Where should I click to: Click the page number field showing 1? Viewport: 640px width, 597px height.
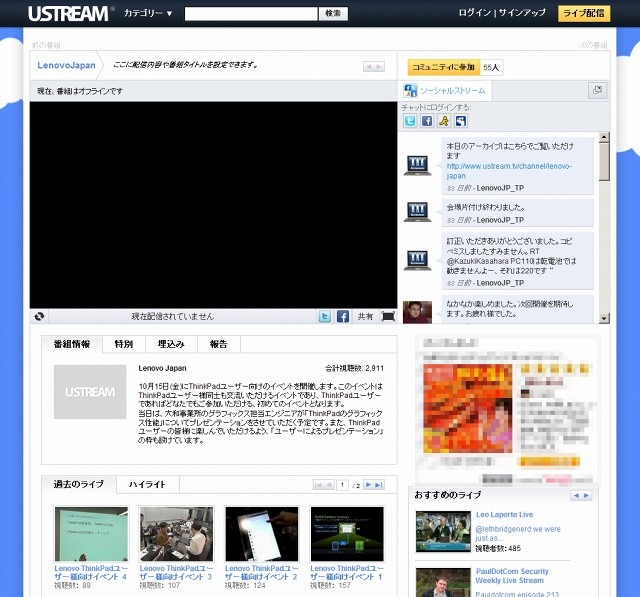(342, 485)
